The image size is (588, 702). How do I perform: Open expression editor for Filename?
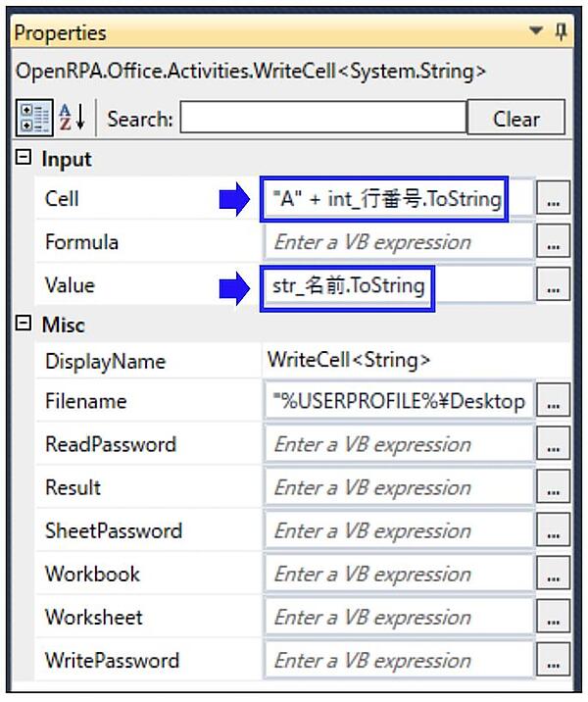(554, 401)
